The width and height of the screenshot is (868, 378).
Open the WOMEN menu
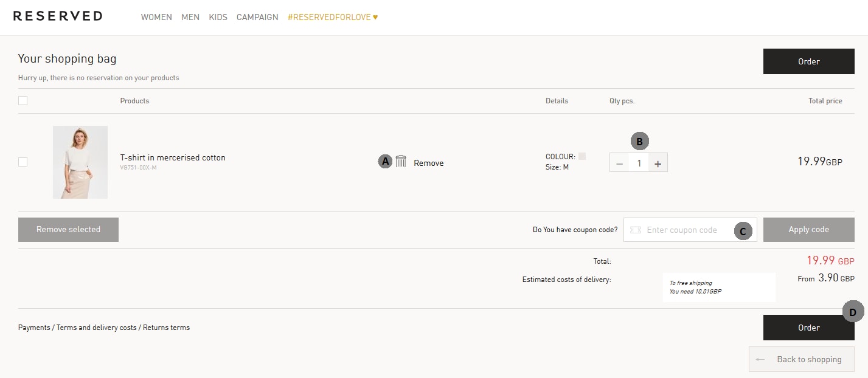coord(156,17)
